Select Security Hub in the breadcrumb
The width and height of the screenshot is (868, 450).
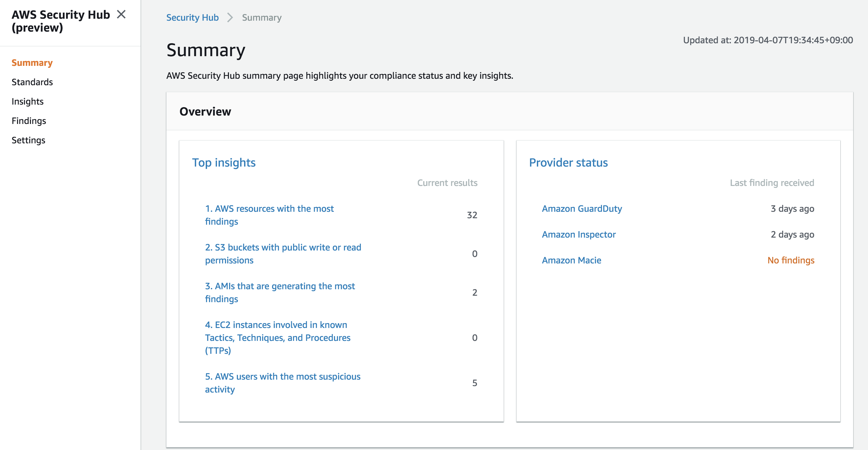pos(192,17)
